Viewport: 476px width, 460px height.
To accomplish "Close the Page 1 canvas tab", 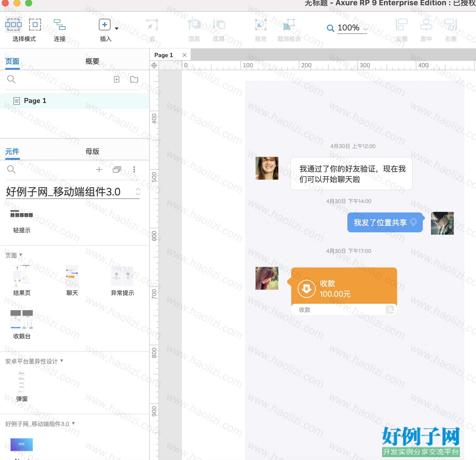I will point(184,55).
